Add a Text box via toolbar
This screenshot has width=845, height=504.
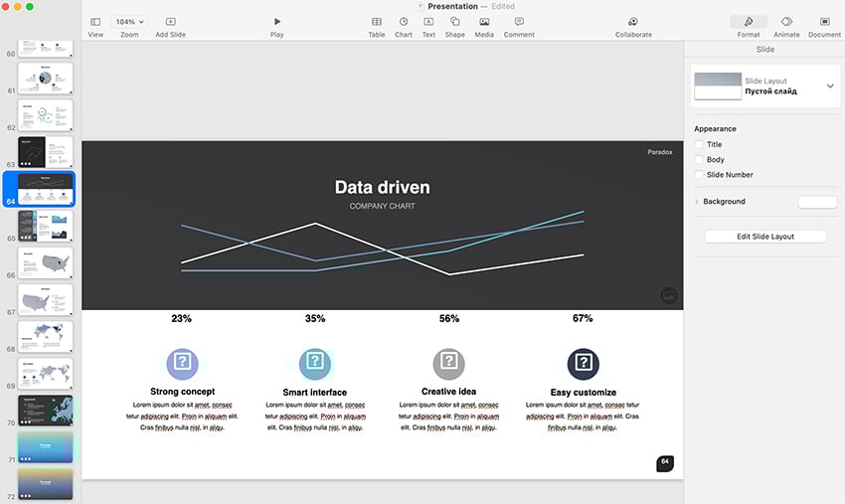(x=428, y=21)
